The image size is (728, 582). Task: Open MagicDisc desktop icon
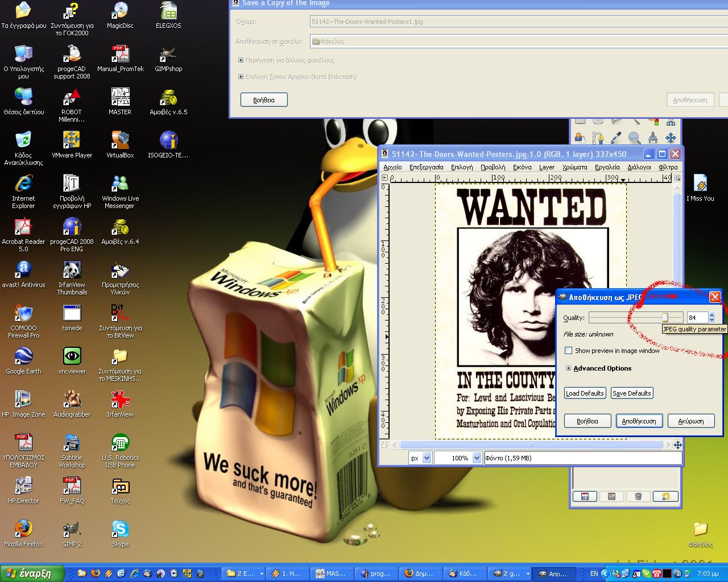tap(120, 15)
